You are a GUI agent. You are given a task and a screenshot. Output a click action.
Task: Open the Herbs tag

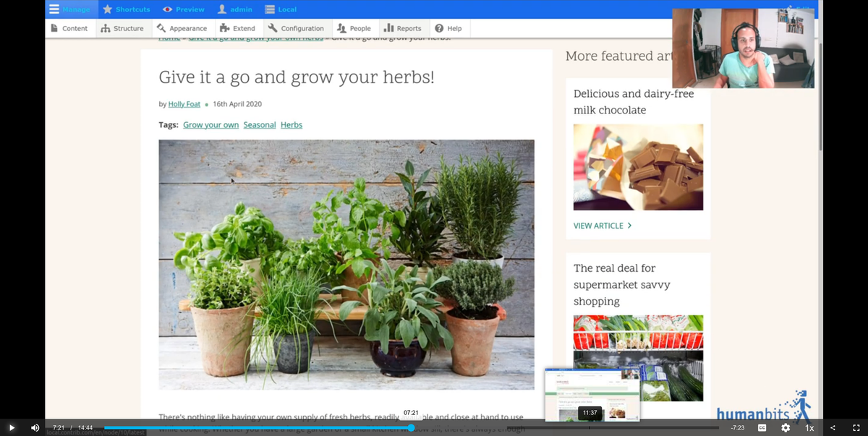(292, 125)
